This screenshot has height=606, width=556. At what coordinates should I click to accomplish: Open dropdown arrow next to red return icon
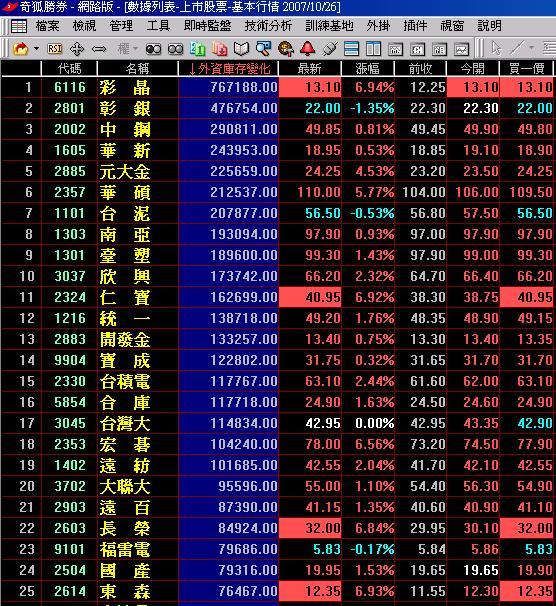pos(37,49)
